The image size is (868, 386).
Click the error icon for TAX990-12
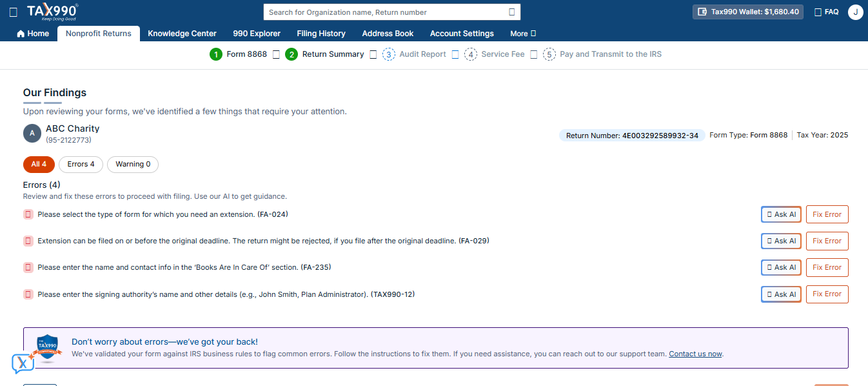point(28,294)
